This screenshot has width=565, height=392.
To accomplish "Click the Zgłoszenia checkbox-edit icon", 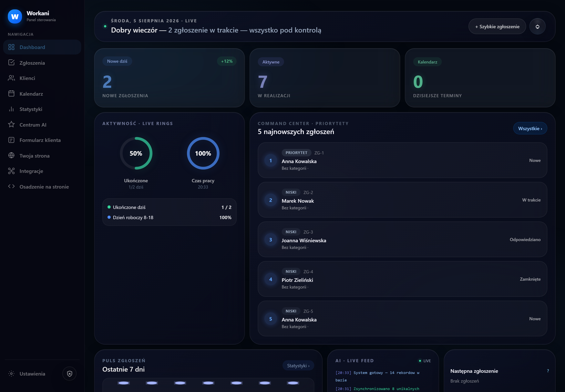I will (11, 63).
